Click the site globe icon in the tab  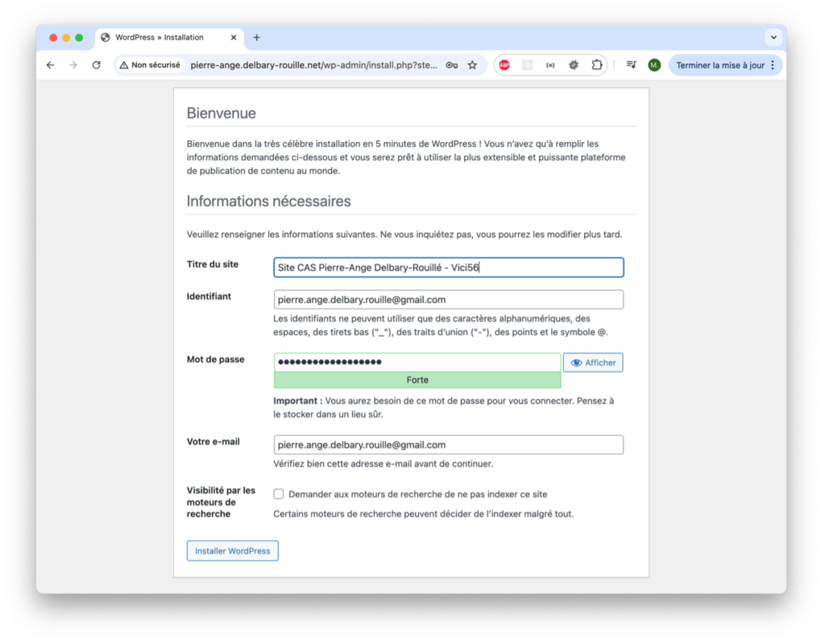(x=106, y=37)
